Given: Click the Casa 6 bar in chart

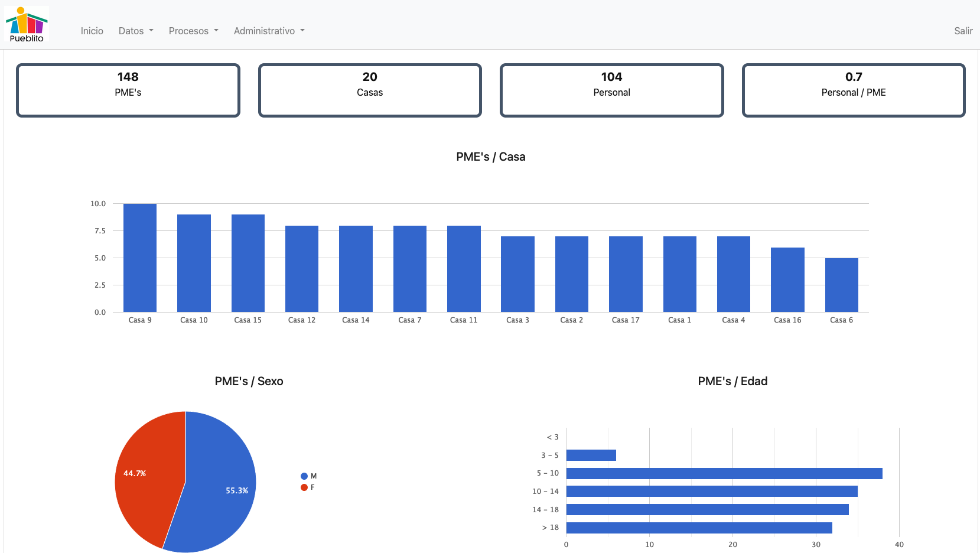Looking at the screenshot, I should click(841, 285).
